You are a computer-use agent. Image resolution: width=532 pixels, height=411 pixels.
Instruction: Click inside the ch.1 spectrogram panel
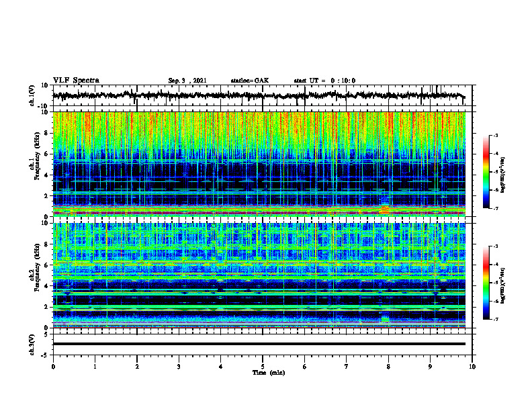click(259, 164)
